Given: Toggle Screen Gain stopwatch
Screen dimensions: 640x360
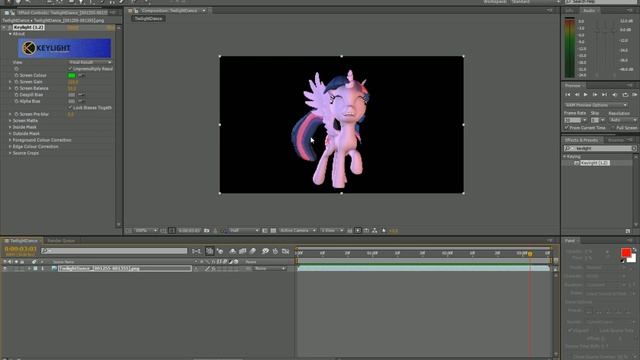Looking at the screenshot, I should point(16,82).
